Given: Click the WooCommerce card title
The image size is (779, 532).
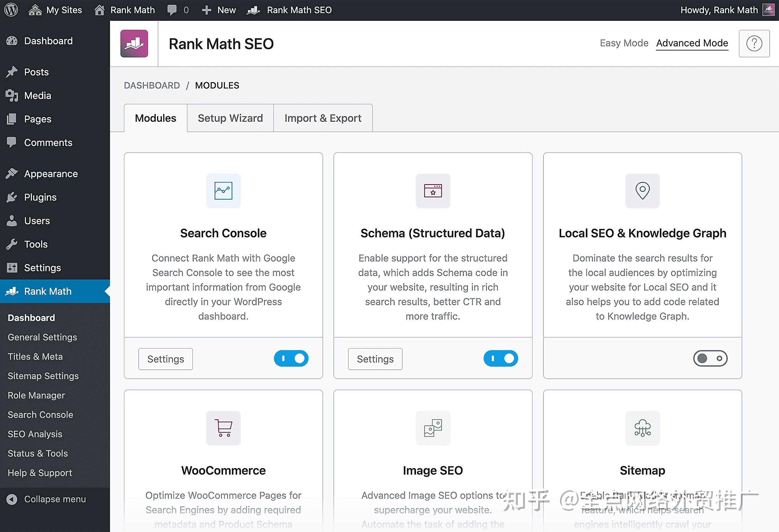Looking at the screenshot, I should point(223,470).
